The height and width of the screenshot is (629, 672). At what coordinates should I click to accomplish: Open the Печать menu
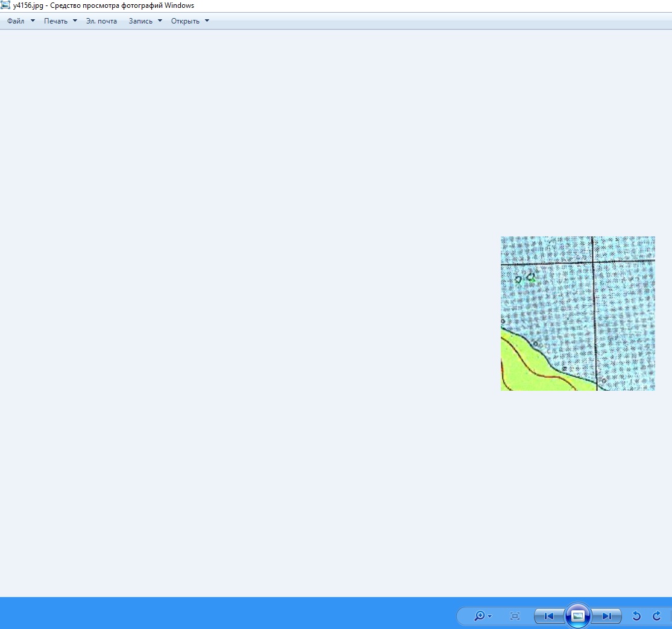55,21
